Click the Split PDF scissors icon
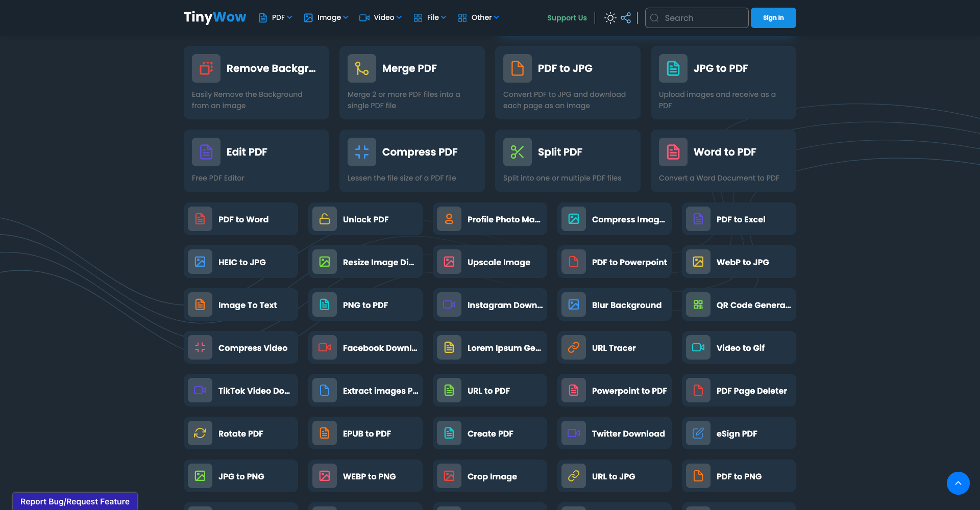The width and height of the screenshot is (980, 510). pyautogui.click(x=518, y=152)
